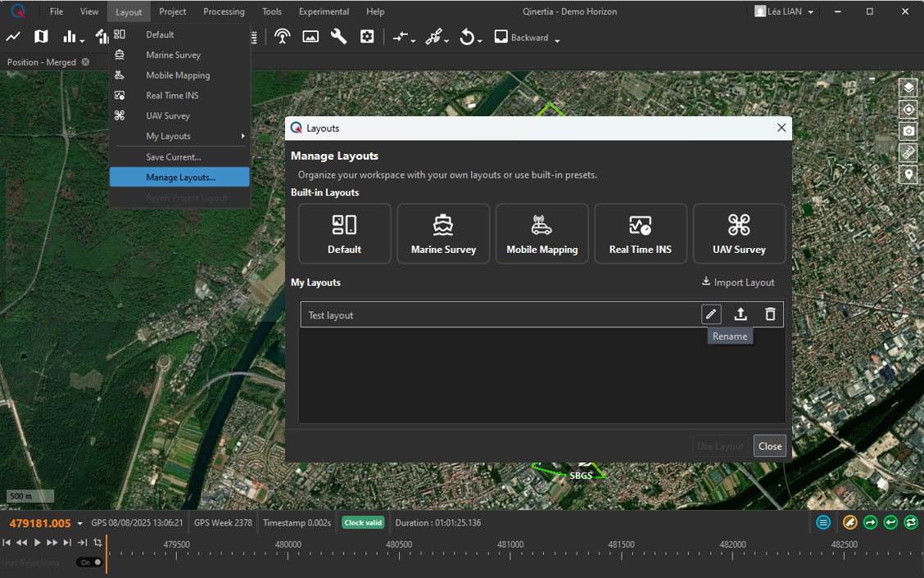The width and height of the screenshot is (924, 578).
Task: Click the map screenshot camera icon
Action: (908, 131)
